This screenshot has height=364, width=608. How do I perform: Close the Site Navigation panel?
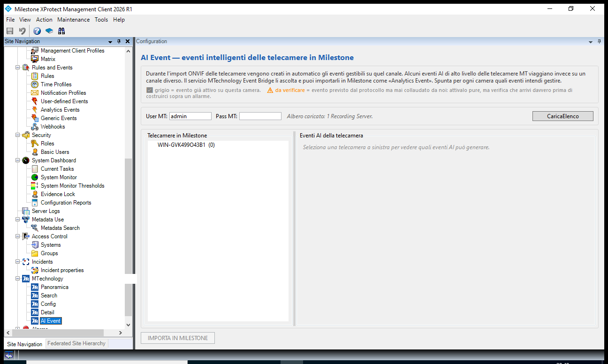pos(128,42)
